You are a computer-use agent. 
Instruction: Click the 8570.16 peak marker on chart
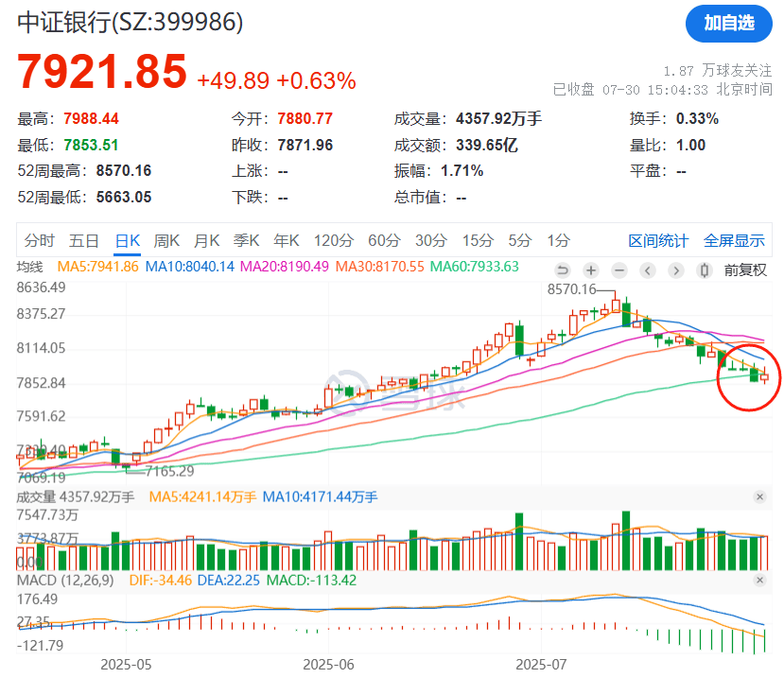pyautogui.click(x=571, y=289)
